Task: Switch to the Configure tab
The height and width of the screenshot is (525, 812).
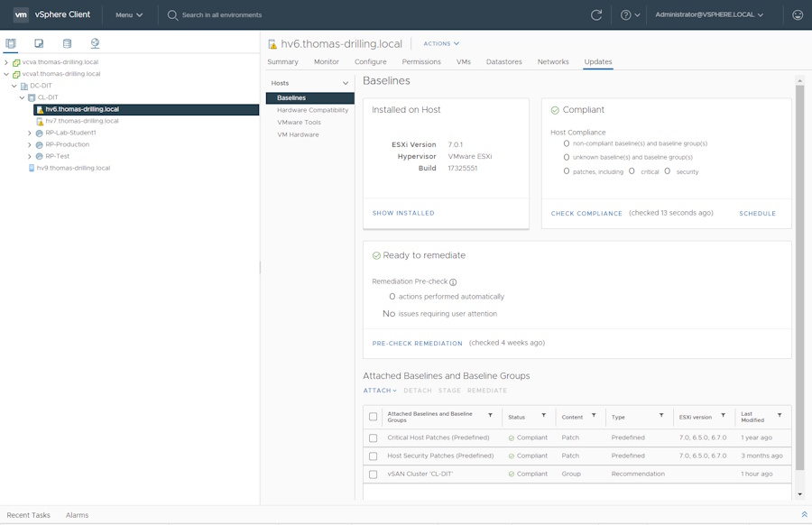Action: 370,61
